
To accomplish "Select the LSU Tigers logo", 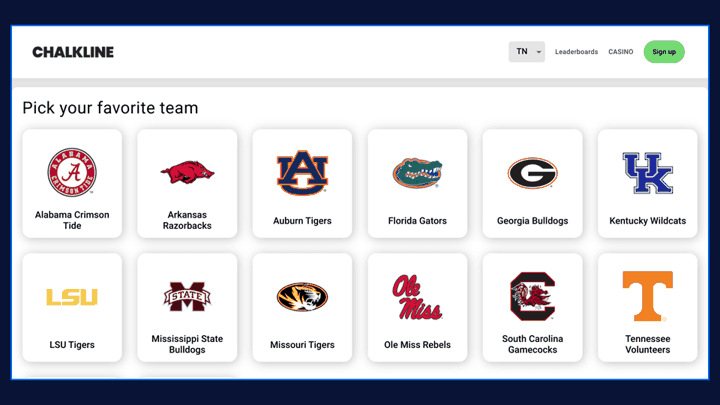I will click(x=72, y=297).
